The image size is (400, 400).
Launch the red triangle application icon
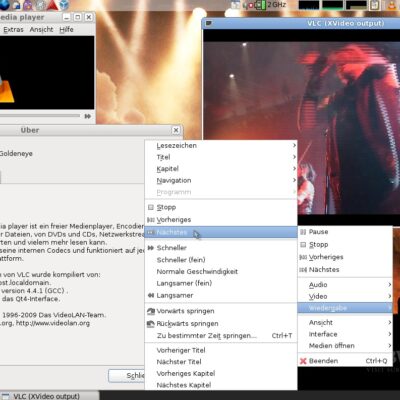tap(52, 5)
